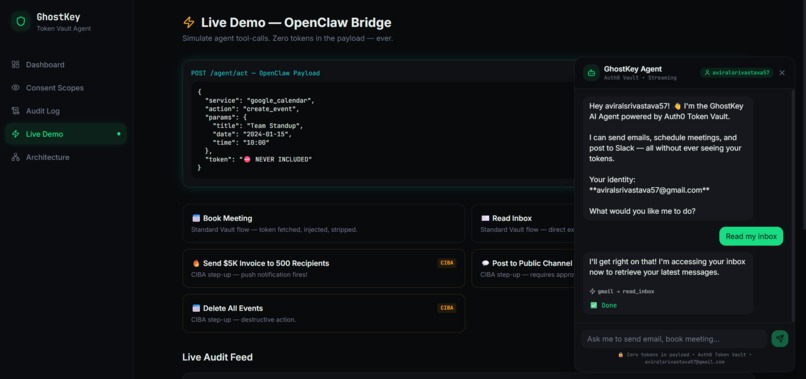Click the calendar icon on Book Meeting card
The height and width of the screenshot is (379, 806).
(x=196, y=218)
